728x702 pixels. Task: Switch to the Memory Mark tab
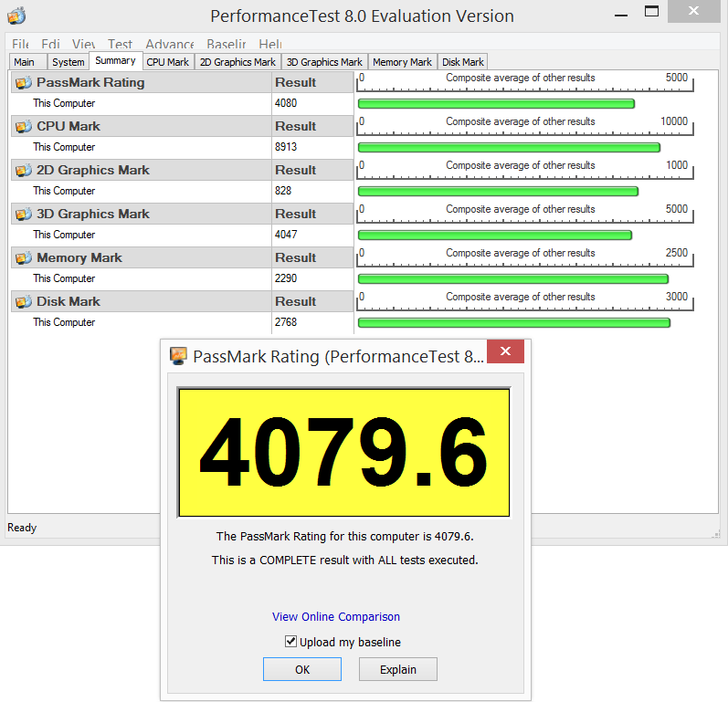tap(402, 62)
